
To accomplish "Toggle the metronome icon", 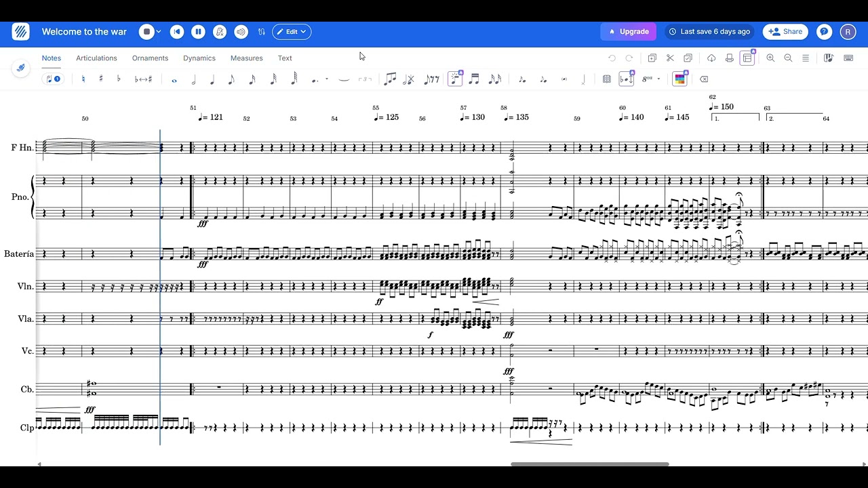I will (220, 31).
